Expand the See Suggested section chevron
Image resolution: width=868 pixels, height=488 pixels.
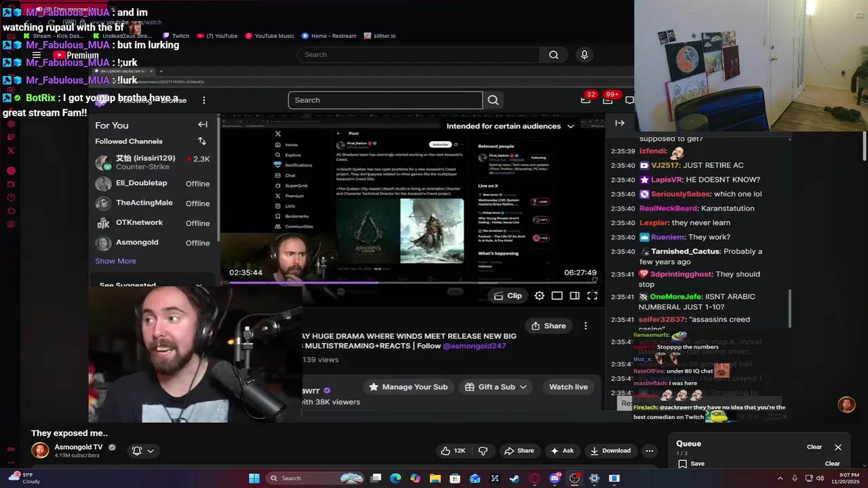click(x=199, y=286)
